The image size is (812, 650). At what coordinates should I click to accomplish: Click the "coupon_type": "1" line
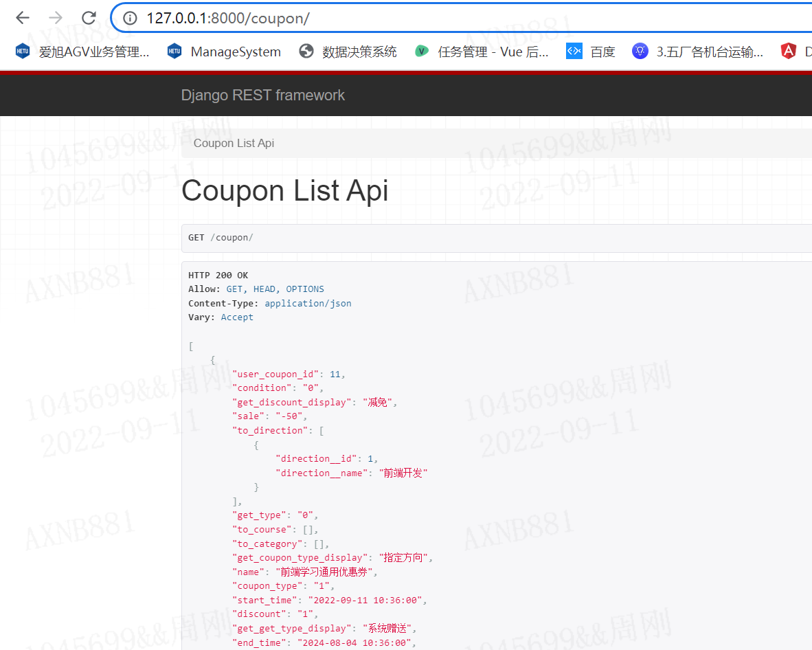pyautogui.click(x=283, y=586)
